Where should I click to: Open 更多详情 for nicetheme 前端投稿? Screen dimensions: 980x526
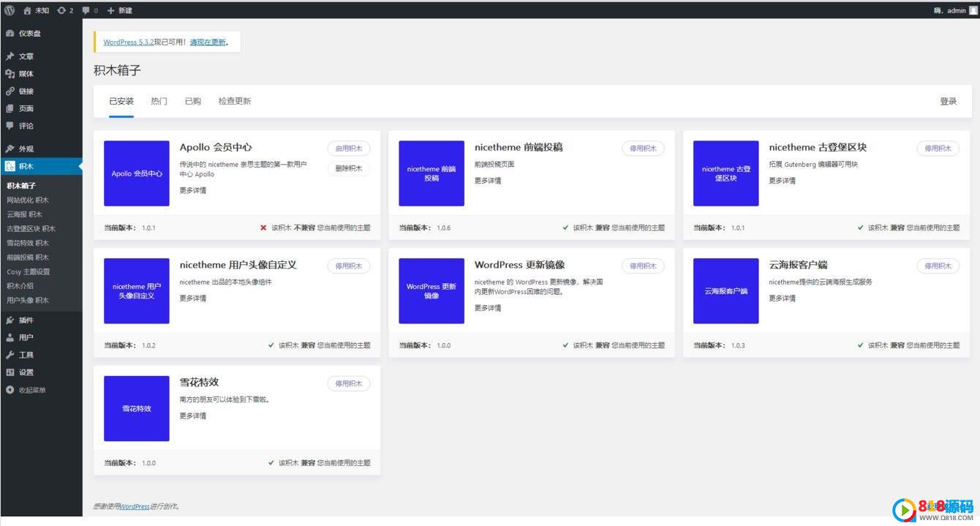tap(488, 181)
